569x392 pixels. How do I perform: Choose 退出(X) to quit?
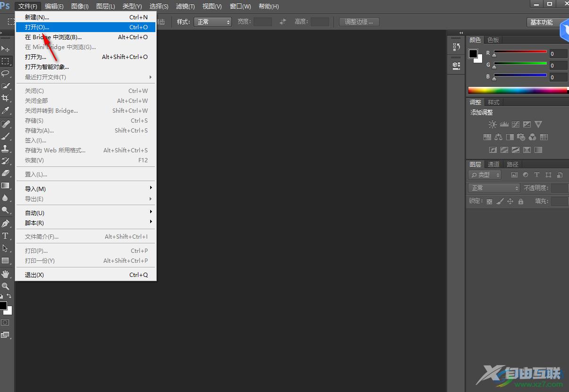(86, 275)
